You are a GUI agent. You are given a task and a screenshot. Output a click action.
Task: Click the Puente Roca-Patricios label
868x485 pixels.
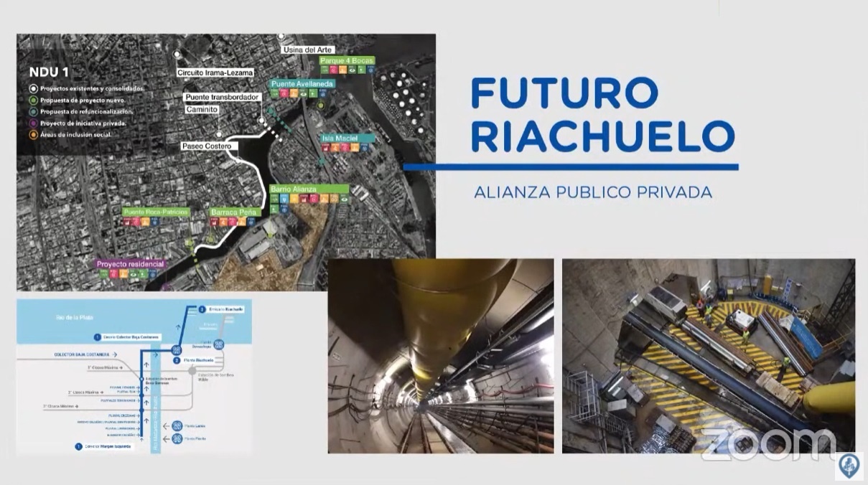(x=156, y=212)
